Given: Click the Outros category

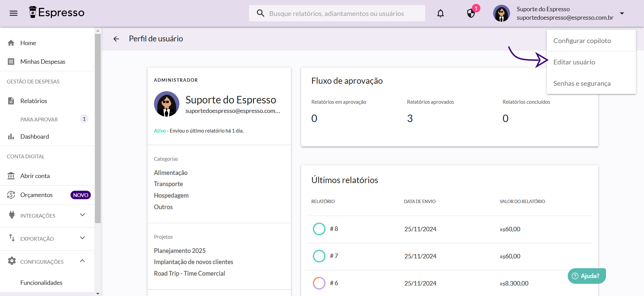Looking at the screenshot, I should [x=163, y=207].
